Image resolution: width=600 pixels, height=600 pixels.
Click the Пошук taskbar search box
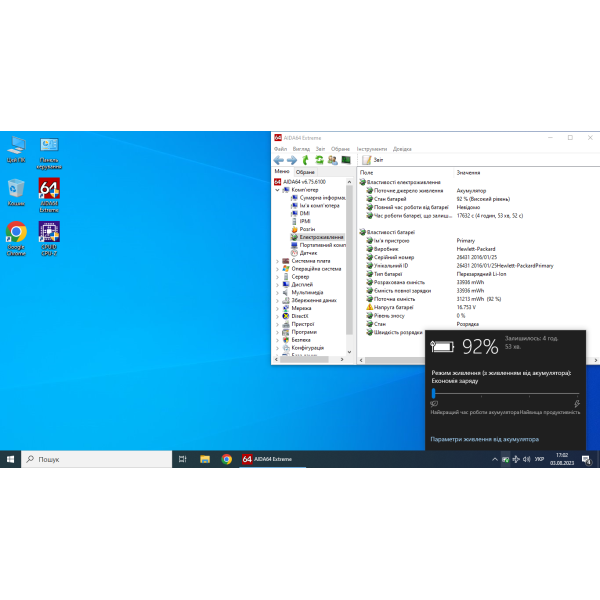coord(96,459)
